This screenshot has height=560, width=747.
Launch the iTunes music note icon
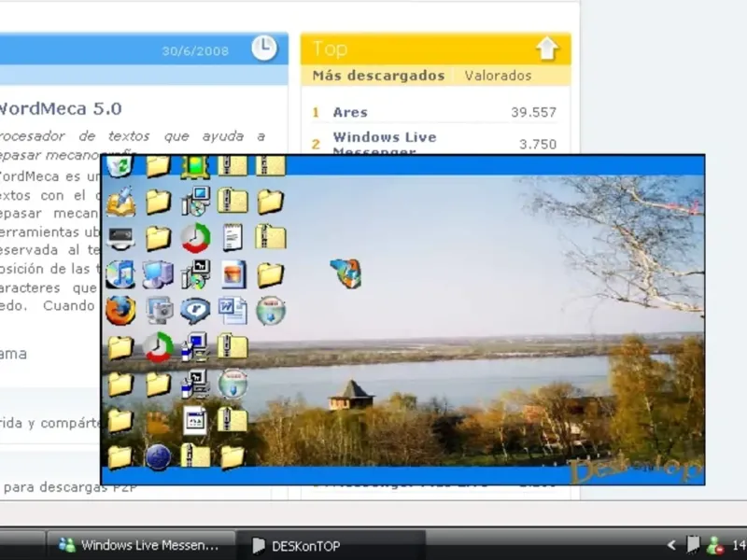click(120, 274)
